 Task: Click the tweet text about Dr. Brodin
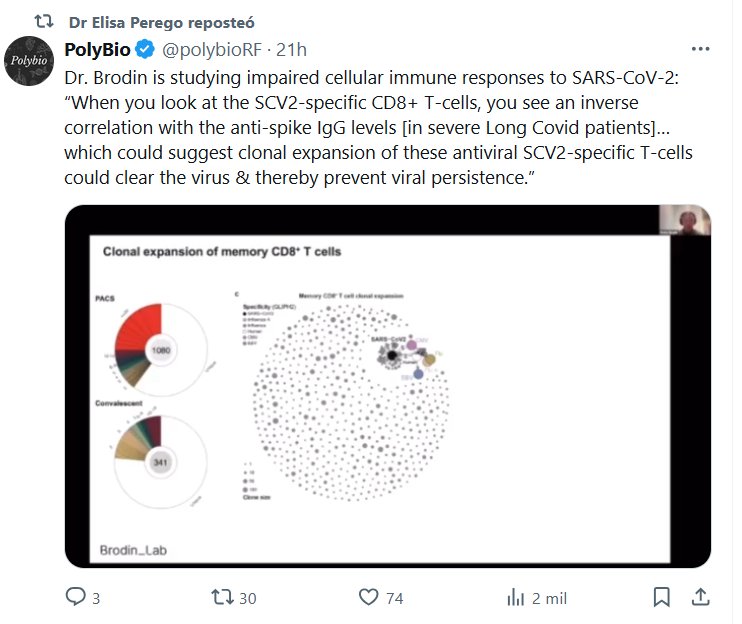point(370,128)
